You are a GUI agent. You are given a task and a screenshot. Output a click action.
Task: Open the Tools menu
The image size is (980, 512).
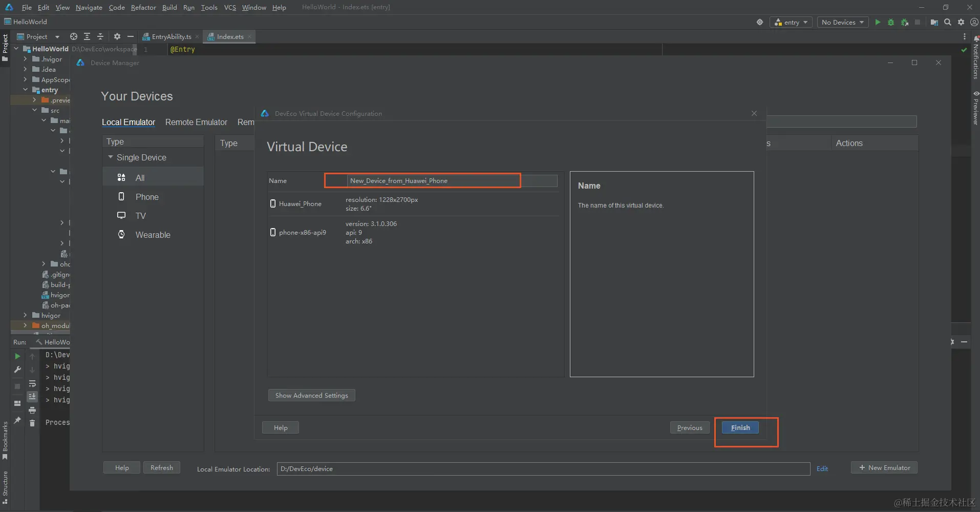209,7
